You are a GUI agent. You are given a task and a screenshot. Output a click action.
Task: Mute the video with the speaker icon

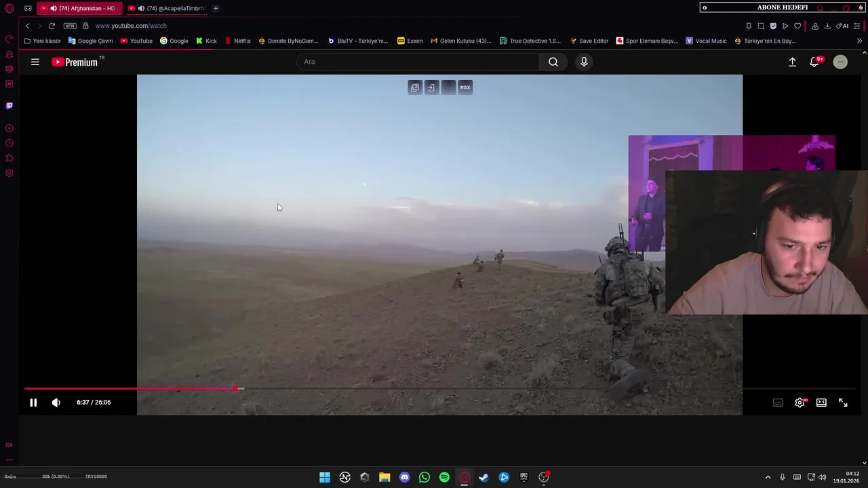pyautogui.click(x=56, y=403)
